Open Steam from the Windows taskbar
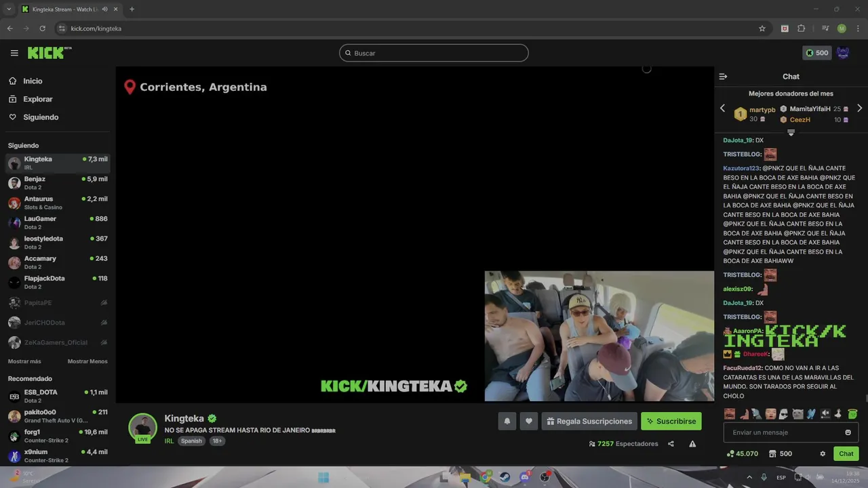 click(x=505, y=477)
